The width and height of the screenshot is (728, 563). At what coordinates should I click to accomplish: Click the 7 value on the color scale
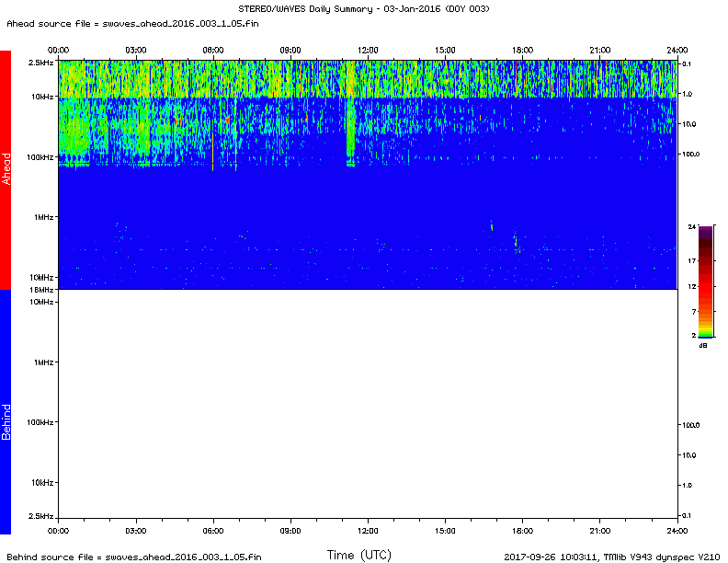pyautogui.click(x=692, y=313)
